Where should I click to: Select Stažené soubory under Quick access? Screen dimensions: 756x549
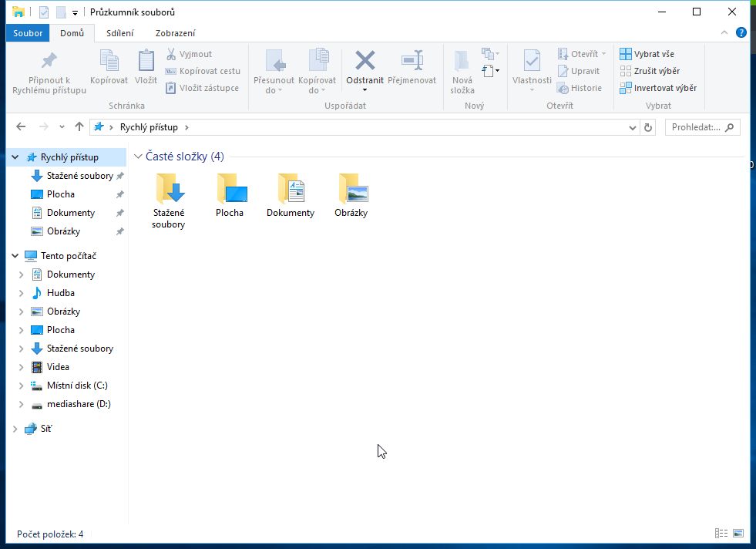80,176
